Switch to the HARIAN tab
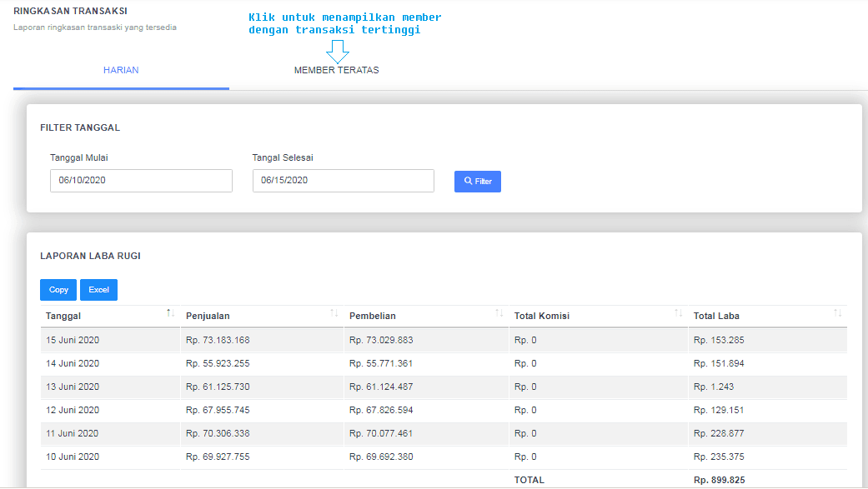This screenshot has width=868, height=489. point(121,70)
